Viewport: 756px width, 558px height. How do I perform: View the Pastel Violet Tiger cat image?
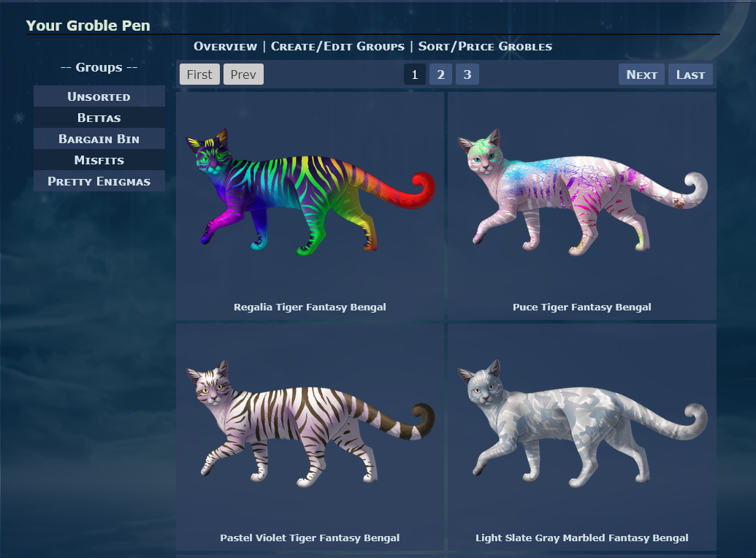(x=310, y=424)
